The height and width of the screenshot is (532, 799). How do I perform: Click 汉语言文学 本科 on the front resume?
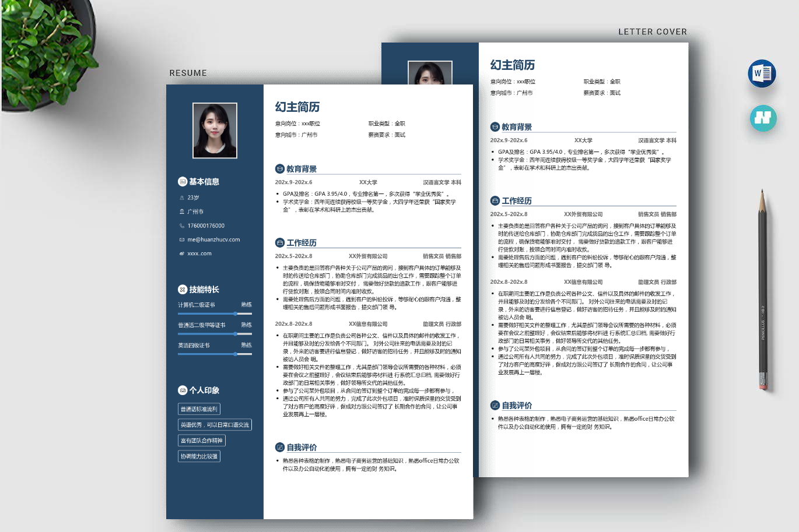coord(442,182)
